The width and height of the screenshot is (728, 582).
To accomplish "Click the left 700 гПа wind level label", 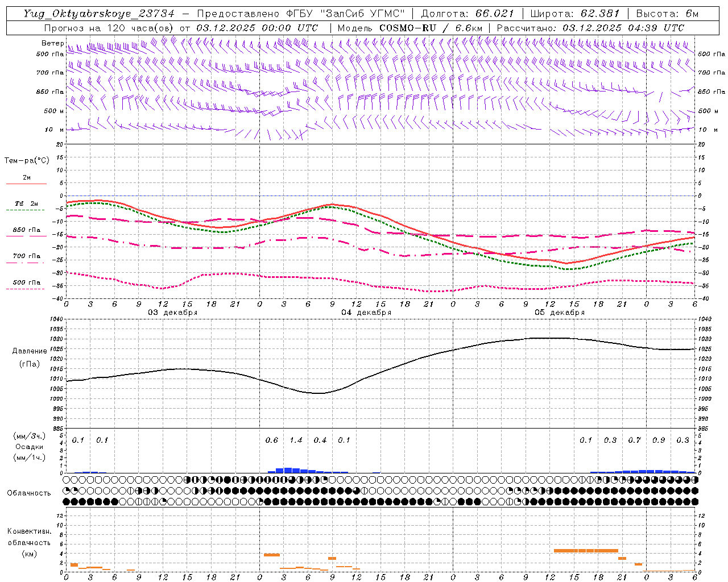I will tap(50, 73).
